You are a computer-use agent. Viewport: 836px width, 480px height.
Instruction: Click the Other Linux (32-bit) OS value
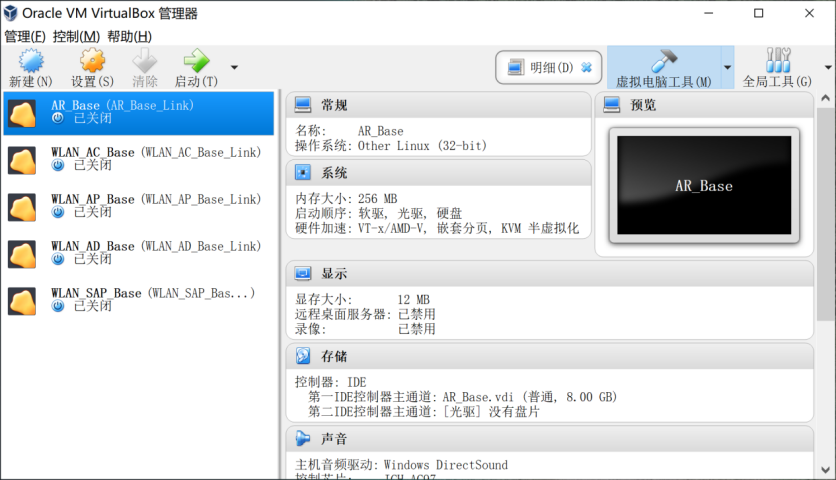coord(422,146)
